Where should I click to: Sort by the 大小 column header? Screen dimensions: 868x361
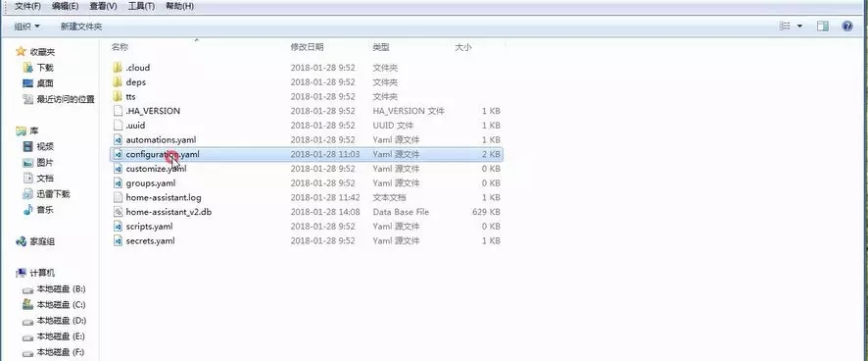tap(462, 47)
